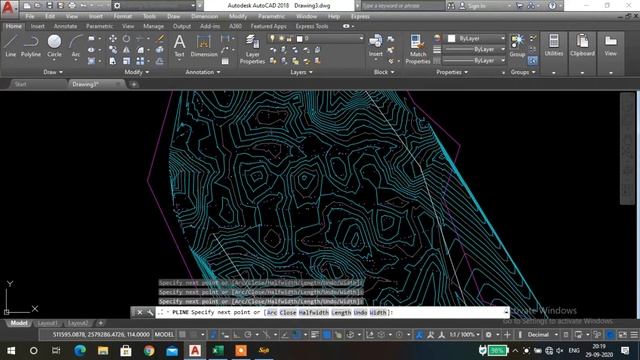Expand the Groups panel
This screenshot has height=360, width=640.
(523, 72)
